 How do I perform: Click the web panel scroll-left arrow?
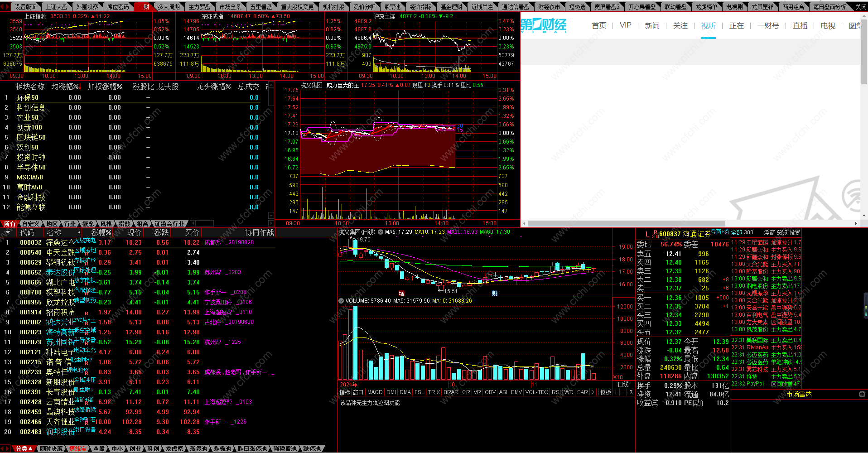click(525, 223)
